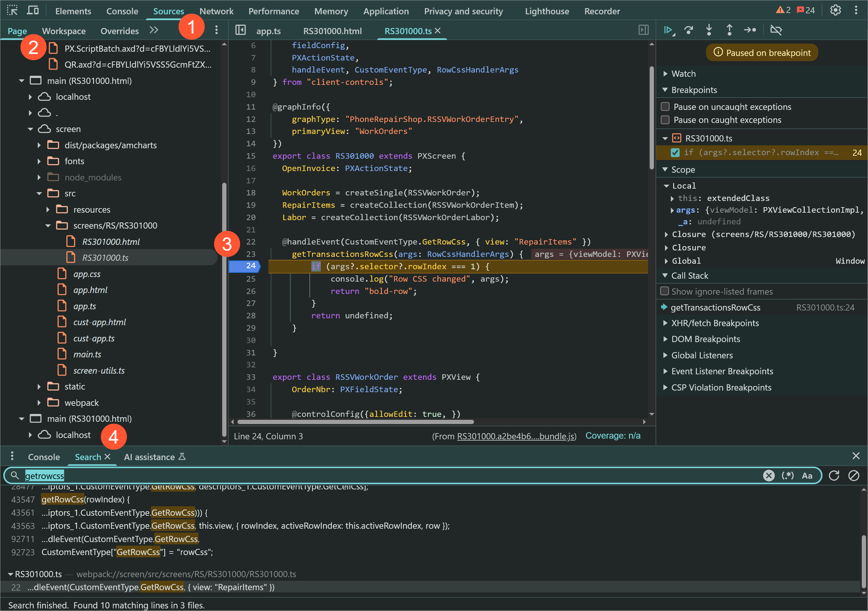Viewport: 868px width, 611px height.
Task: Click the Coverage: n/a link
Action: coord(612,436)
